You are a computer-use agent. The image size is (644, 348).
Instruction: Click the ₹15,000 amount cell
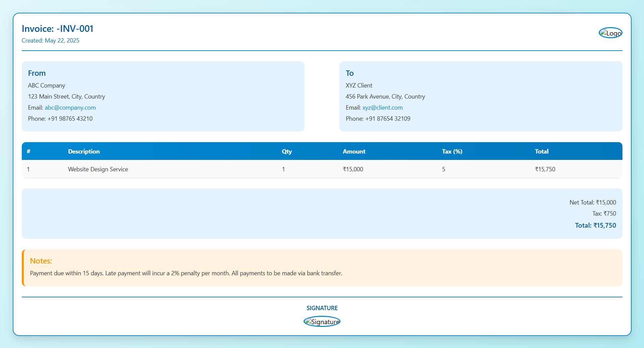tap(353, 169)
